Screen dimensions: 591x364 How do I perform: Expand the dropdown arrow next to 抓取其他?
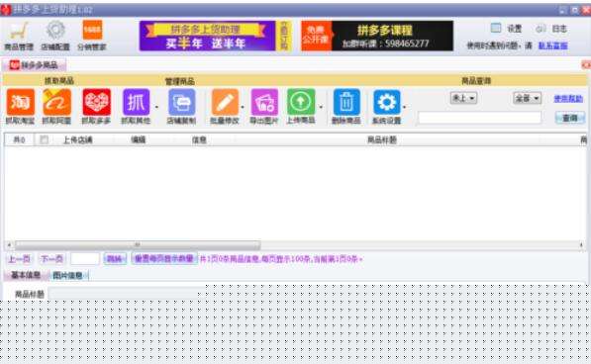pyautogui.click(x=156, y=107)
